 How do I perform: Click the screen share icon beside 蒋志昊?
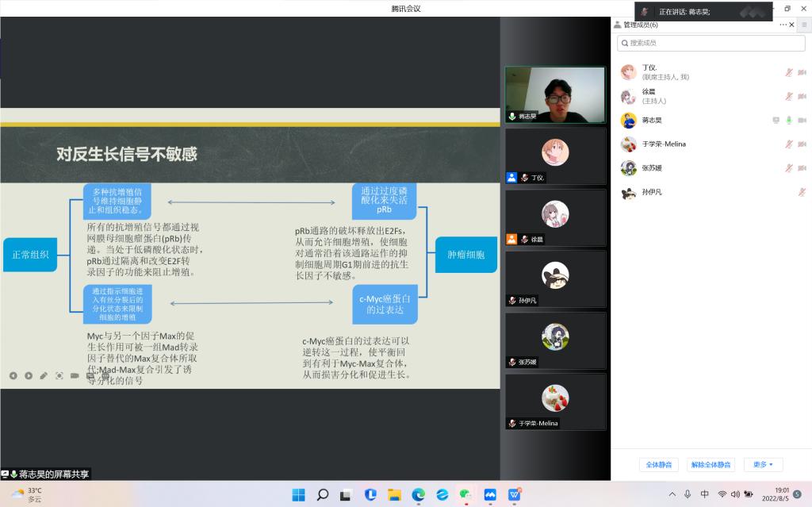tap(776, 121)
